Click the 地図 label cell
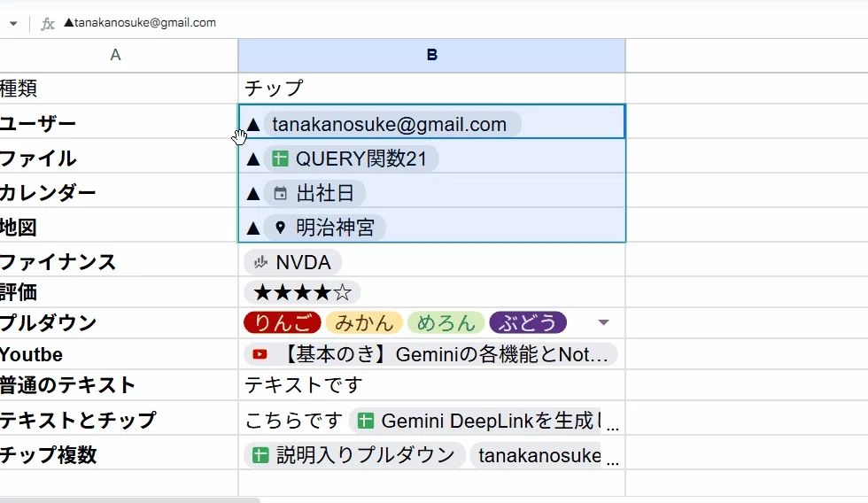This screenshot has width=868, height=503. (119, 227)
